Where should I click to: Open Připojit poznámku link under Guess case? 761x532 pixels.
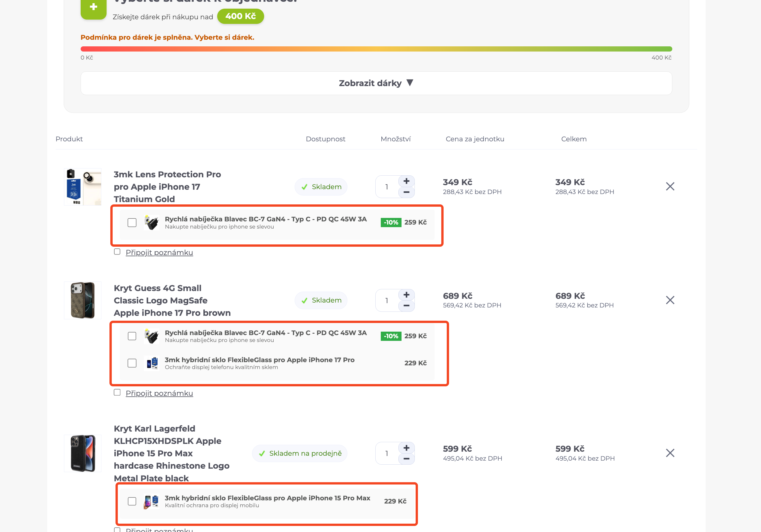(159, 393)
